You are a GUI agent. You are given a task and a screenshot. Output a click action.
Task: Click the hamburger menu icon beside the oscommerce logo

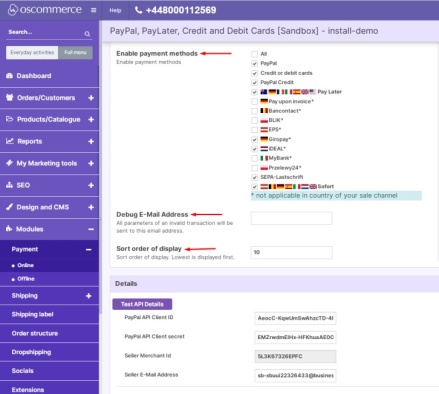tap(94, 10)
